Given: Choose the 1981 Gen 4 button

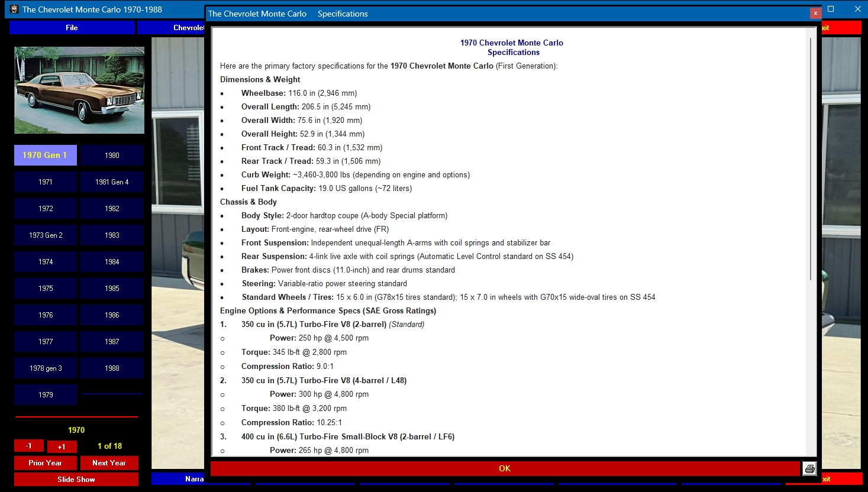Looking at the screenshot, I should [x=112, y=182].
